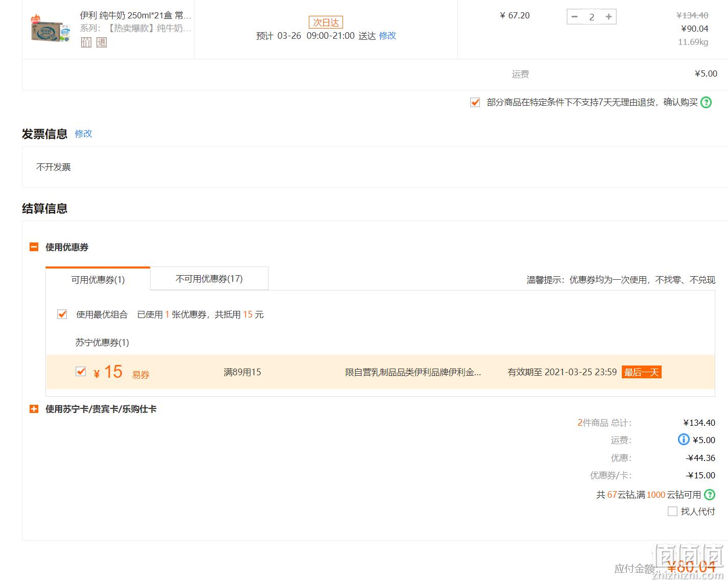This screenshot has height=584, width=728.
Task: Click the ¥134.40 商品总计 amount
Action: pyautogui.click(x=699, y=423)
